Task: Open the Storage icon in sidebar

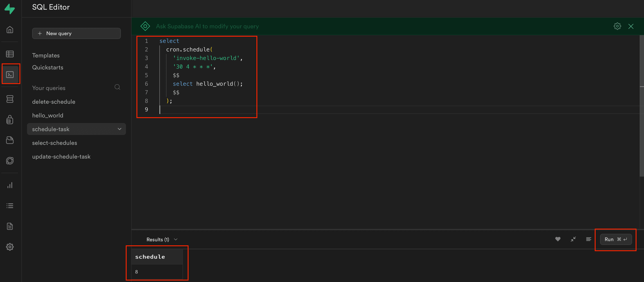Action: (x=10, y=140)
